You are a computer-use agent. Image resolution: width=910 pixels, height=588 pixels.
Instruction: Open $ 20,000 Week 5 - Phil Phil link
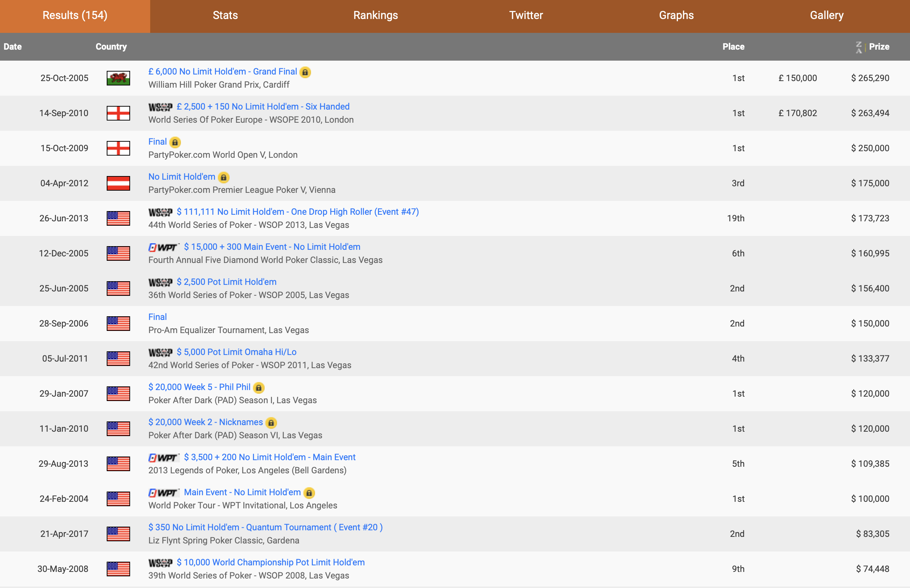coord(200,387)
